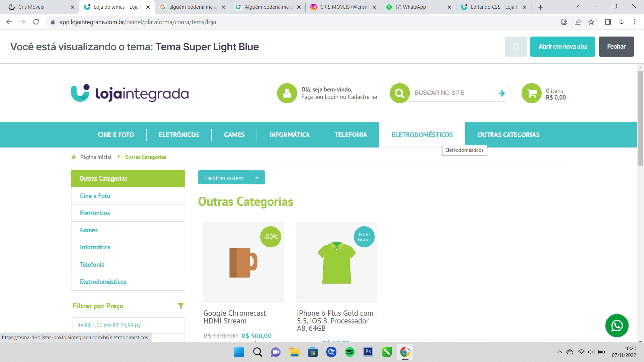Bookmark this page with star icon
This screenshot has width=644, height=362.
pos(591,22)
